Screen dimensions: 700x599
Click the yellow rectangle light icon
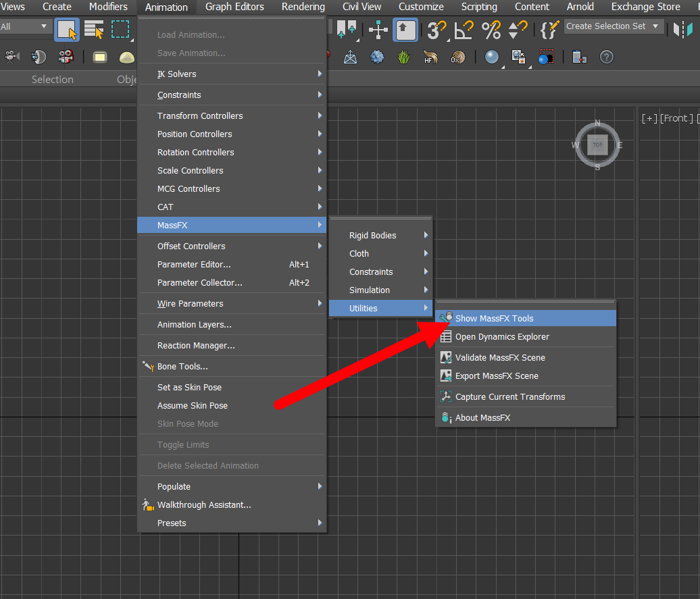coord(99,57)
